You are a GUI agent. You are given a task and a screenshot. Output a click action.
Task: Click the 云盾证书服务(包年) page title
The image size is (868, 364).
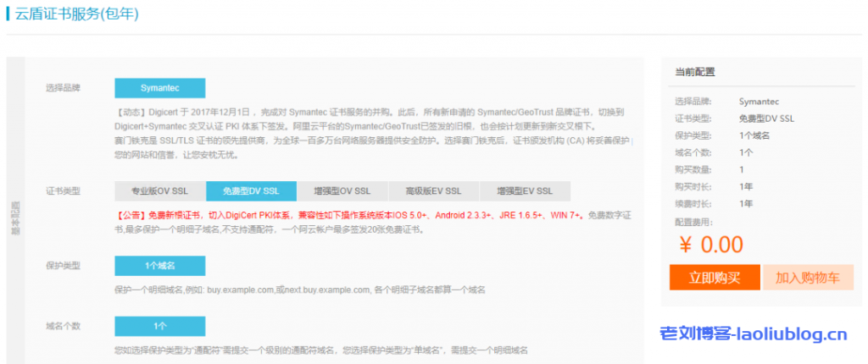76,14
